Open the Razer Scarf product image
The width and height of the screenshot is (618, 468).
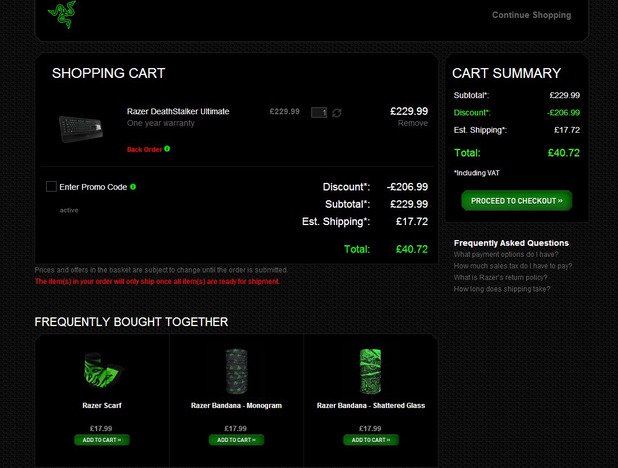(x=102, y=370)
